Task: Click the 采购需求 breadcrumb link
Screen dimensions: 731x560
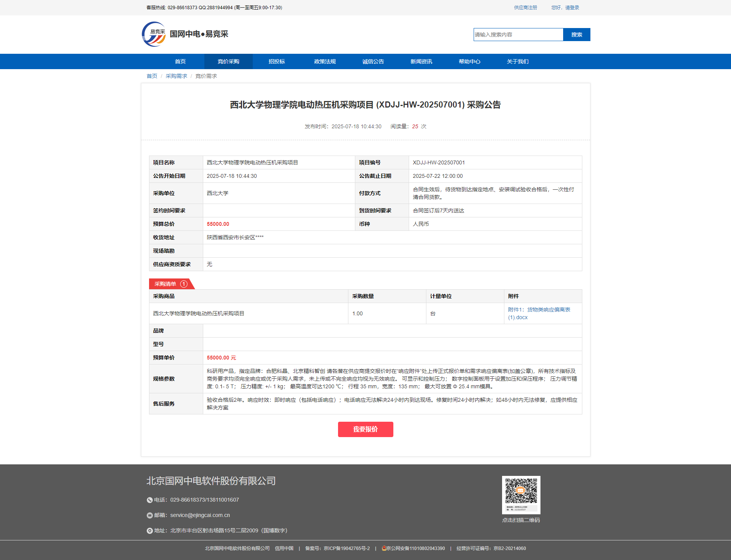Action: 176,76
